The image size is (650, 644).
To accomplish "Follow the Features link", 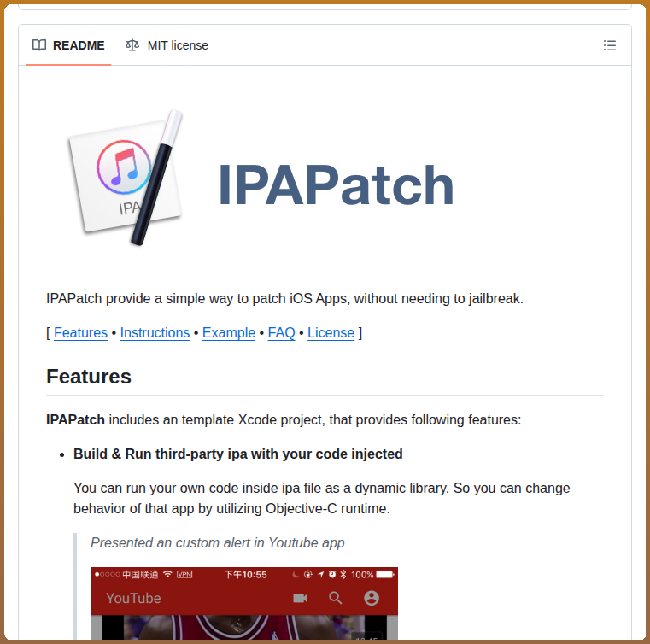I will (x=80, y=333).
